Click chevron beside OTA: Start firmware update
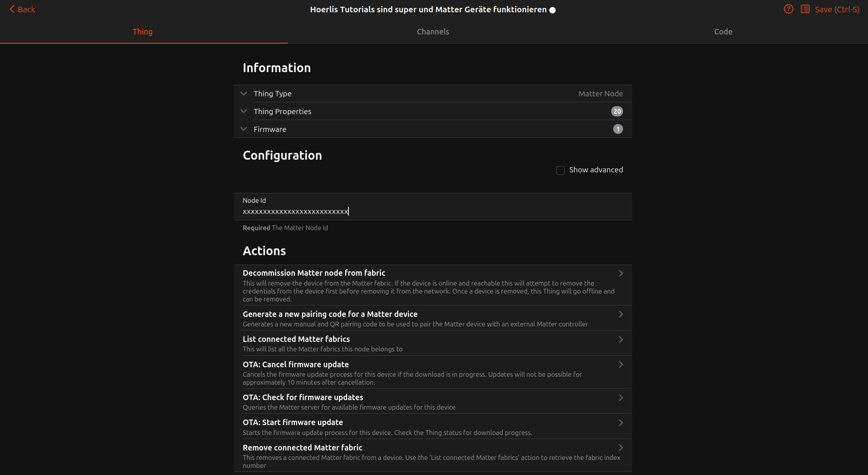 click(x=621, y=423)
